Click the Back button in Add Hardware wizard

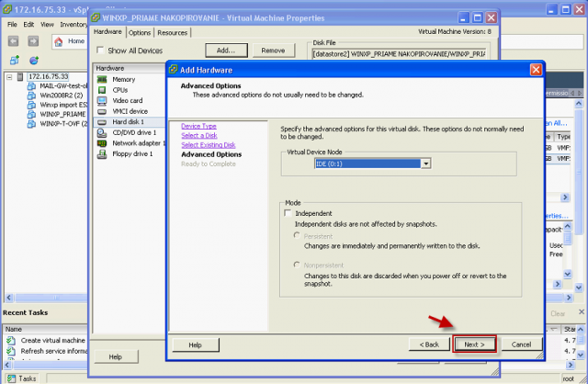(x=429, y=344)
